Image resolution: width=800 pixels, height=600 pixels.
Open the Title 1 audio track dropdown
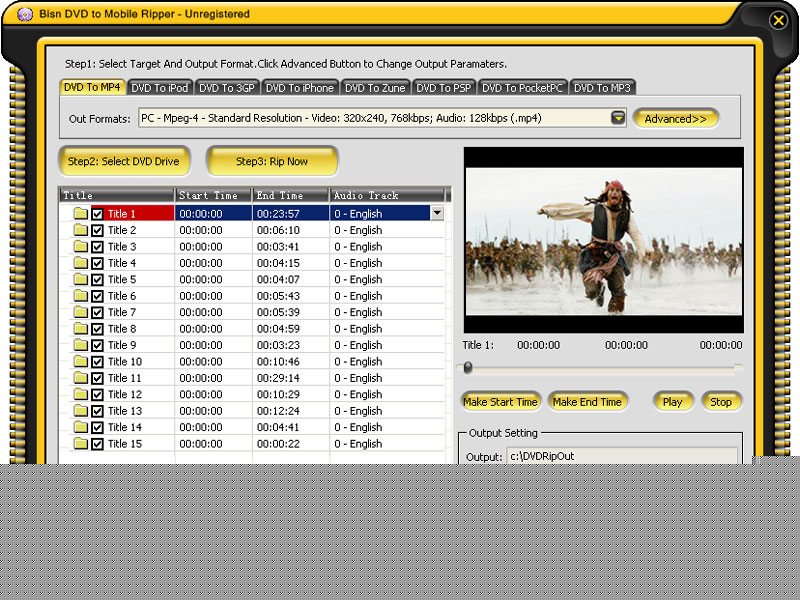click(437, 213)
